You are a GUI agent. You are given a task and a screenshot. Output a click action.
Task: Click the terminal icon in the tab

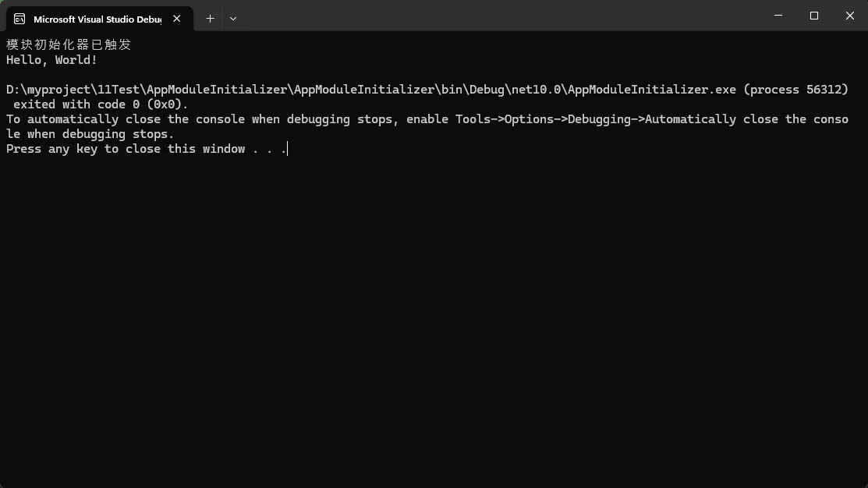pos(19,19)
